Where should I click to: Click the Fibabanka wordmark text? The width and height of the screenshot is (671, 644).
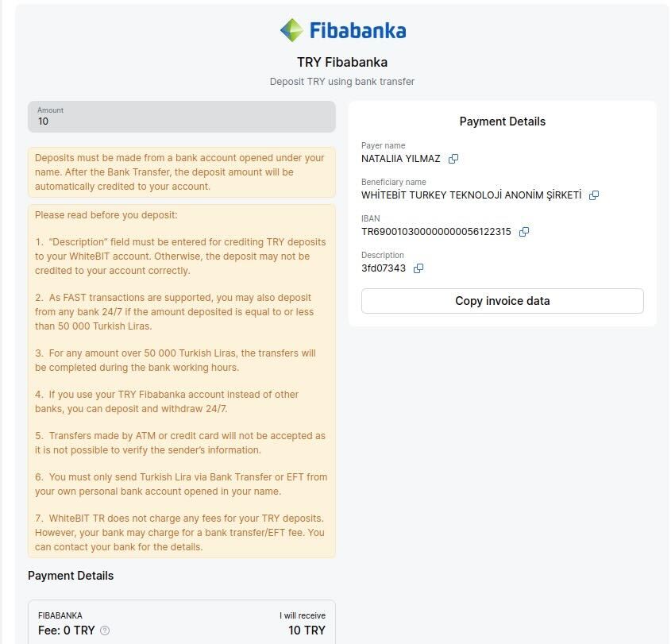point(358,30)
